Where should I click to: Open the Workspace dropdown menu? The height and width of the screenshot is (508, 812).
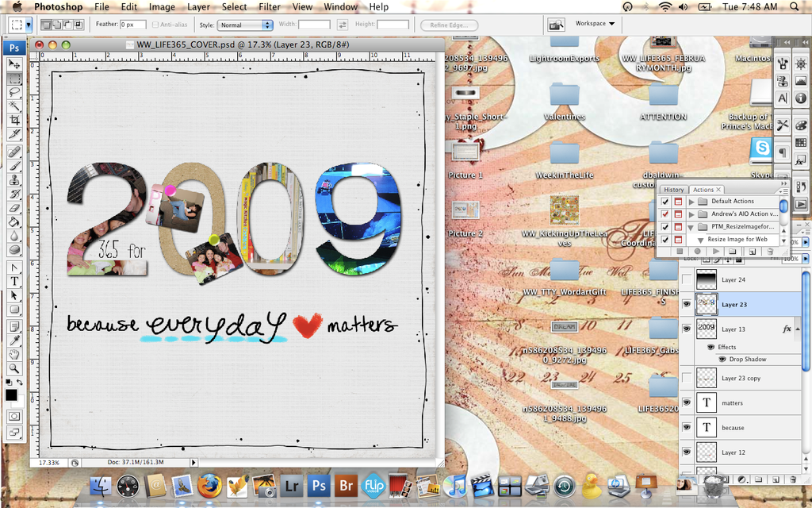coord(595,24)
